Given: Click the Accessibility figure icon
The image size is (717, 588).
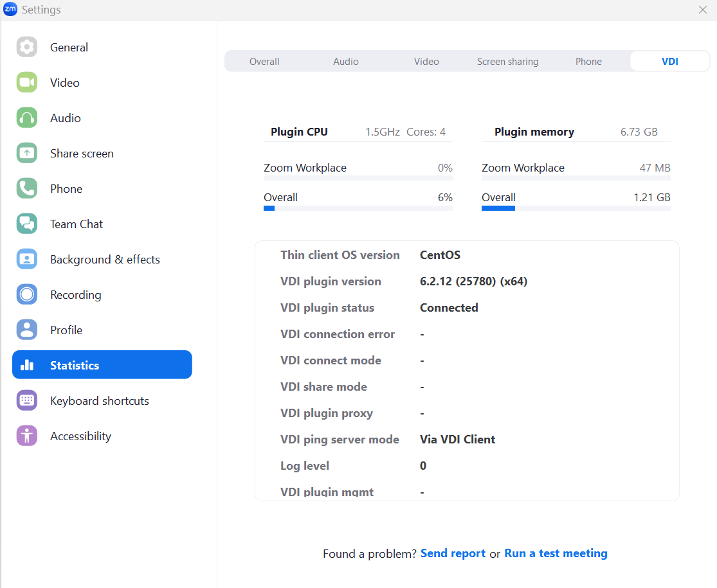Looking at the screenshot, I should [x=26, y=436].
